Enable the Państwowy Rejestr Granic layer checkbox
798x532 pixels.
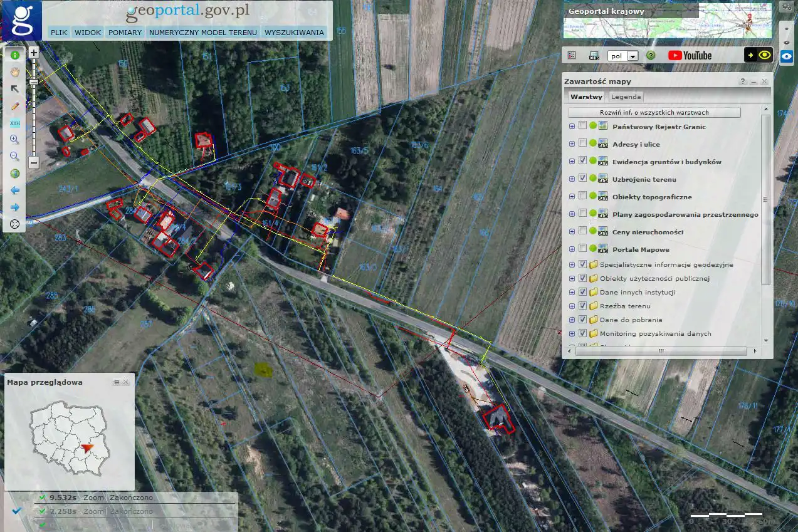[582, 126]
